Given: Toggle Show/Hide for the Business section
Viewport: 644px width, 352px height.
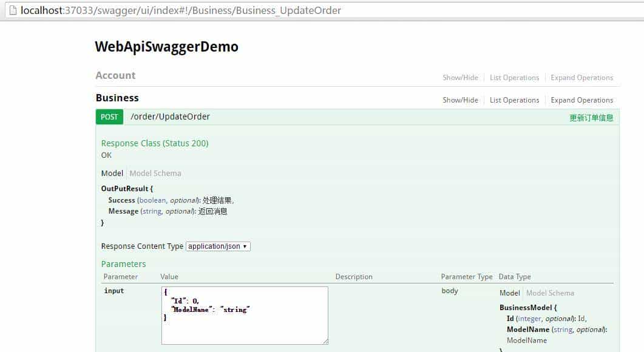Looking at the screenshot, I should 460,100.
